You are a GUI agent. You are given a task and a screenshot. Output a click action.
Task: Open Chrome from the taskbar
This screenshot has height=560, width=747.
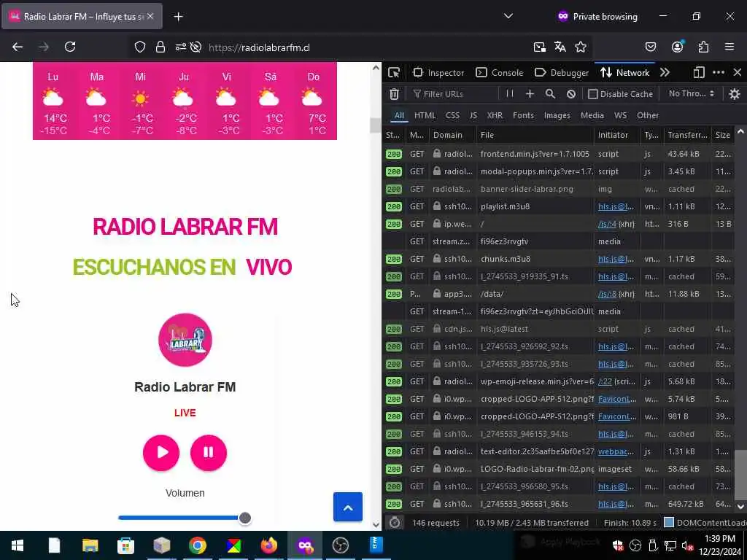(x=197, y=545)
